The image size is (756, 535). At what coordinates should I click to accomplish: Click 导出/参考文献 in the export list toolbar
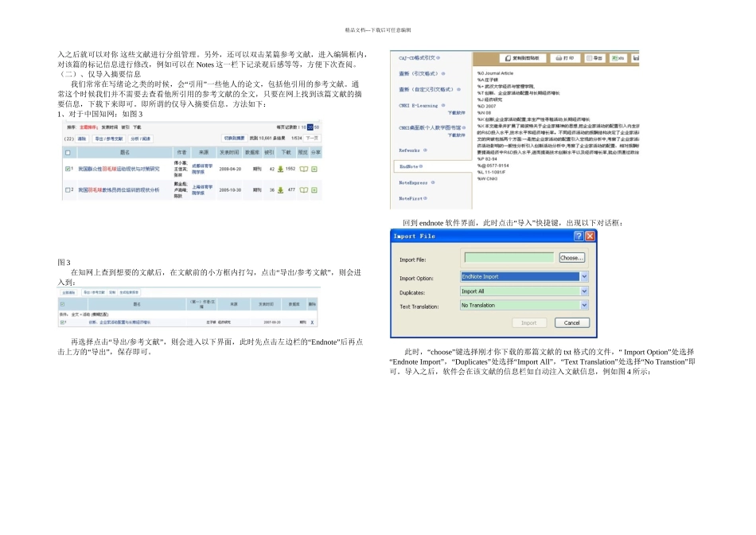click(94, 292)
